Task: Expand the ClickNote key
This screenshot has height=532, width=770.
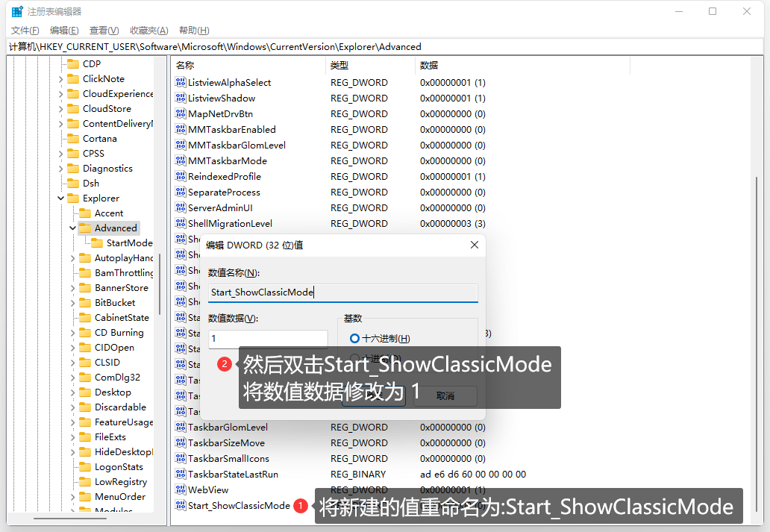Action: click(x=61, y=79)
